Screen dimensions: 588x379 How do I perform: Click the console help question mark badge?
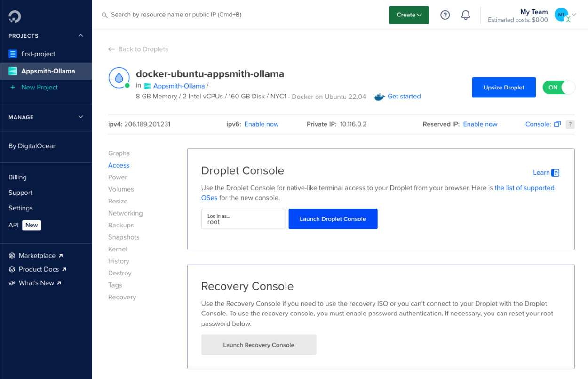click(x=570, y=124)
